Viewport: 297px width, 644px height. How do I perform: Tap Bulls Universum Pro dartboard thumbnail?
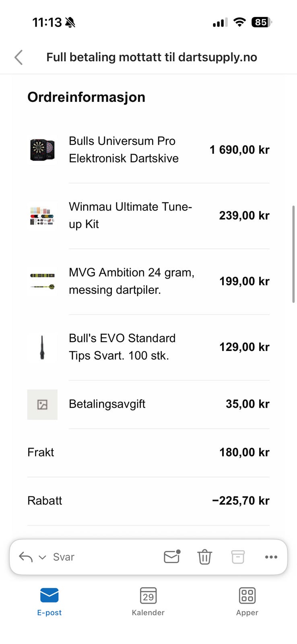(42, 150)
